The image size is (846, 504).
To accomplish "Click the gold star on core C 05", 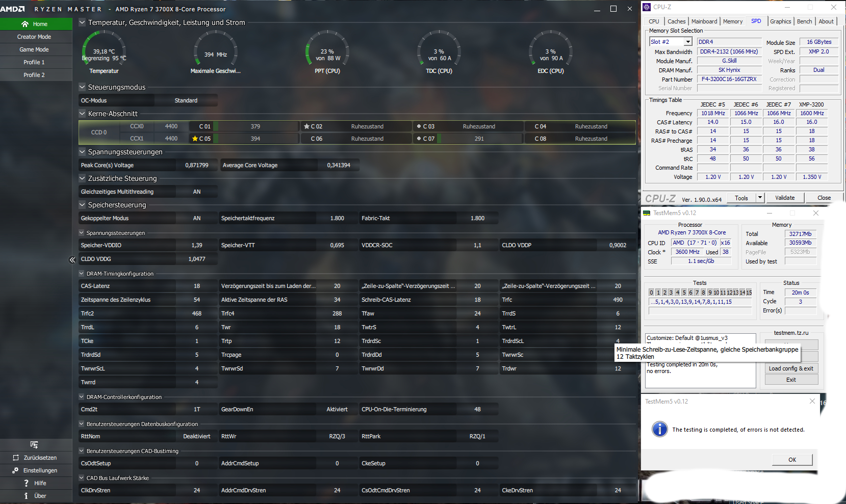I will pyautogui.click(x=195, y=139).
